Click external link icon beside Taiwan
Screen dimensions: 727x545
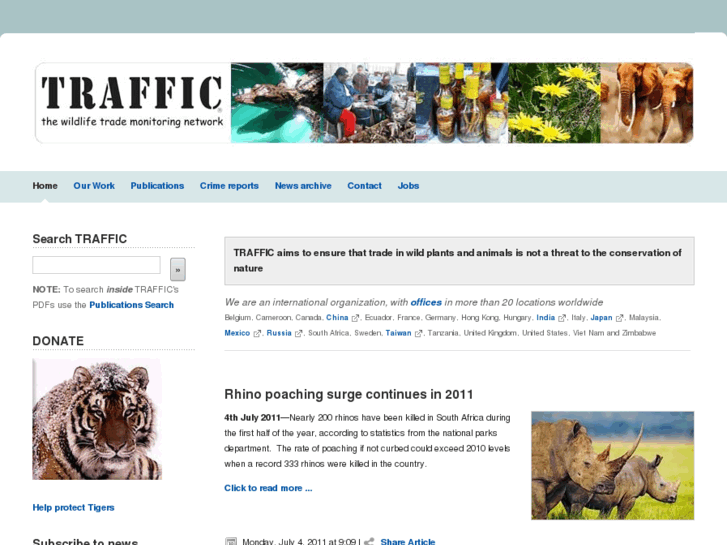point(418,333)
